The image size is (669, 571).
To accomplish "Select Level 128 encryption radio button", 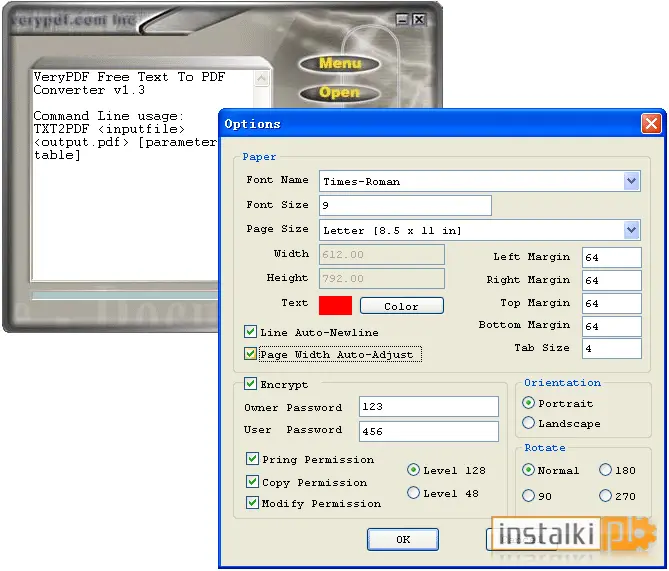I will 413,470.
